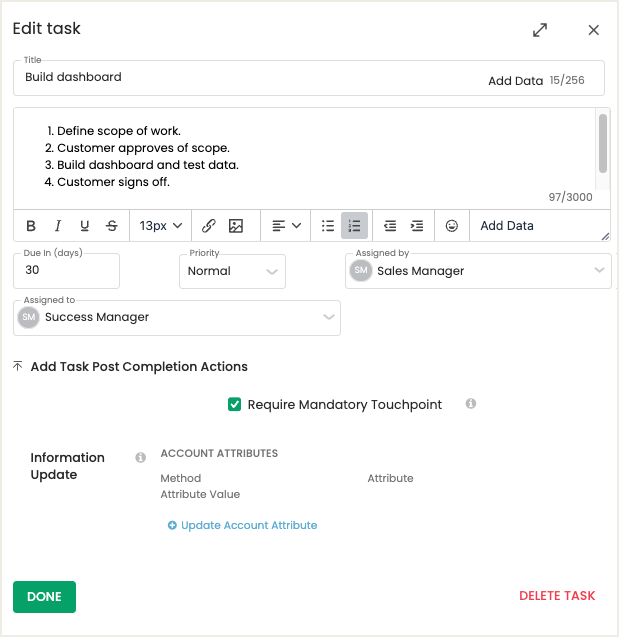Screen dimensions: 619x637
Task: Increase indent of the list
Action: [417, 225]
